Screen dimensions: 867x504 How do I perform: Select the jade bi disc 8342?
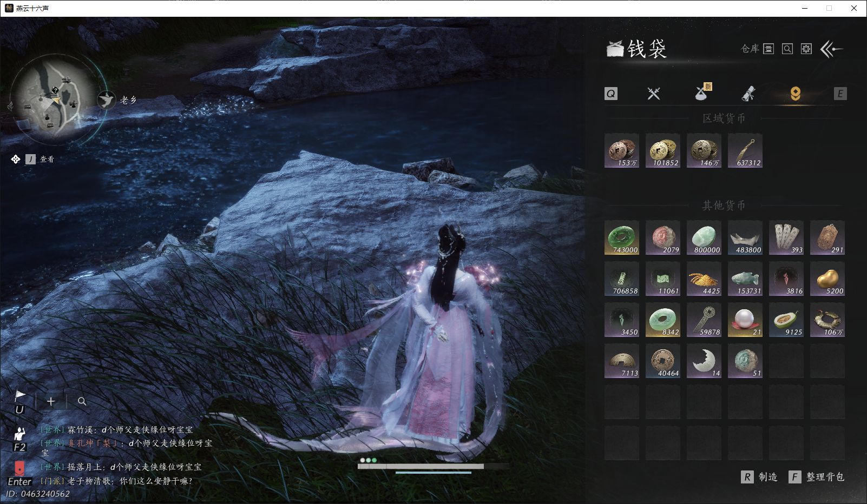coord(663,320)
